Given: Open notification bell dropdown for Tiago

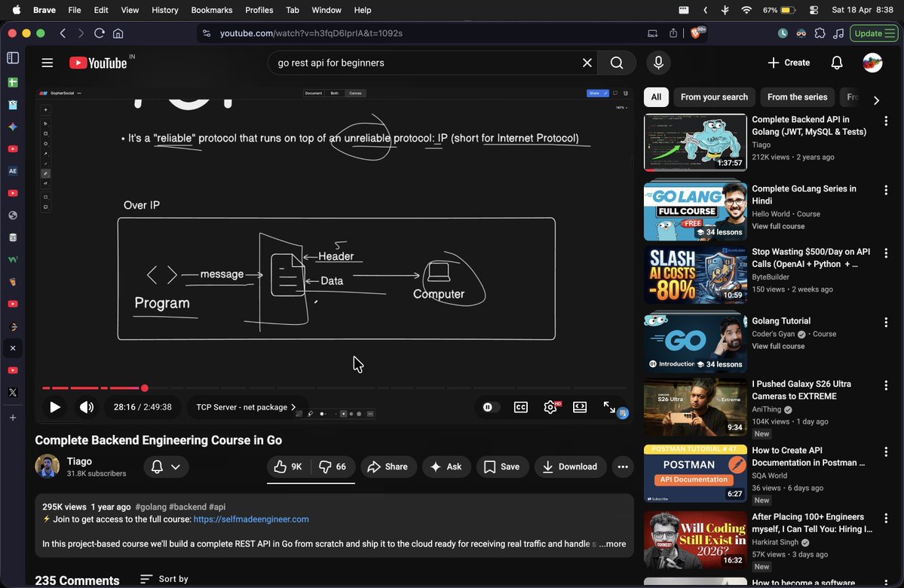Looking at the screenshot, I should [x=166, y=467].
